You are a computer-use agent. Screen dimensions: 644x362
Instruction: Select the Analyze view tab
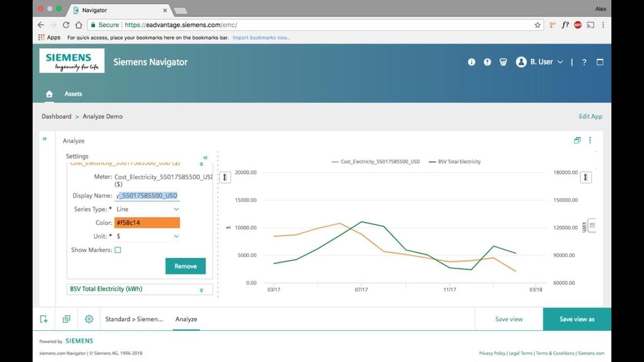[x=186, y=319]
